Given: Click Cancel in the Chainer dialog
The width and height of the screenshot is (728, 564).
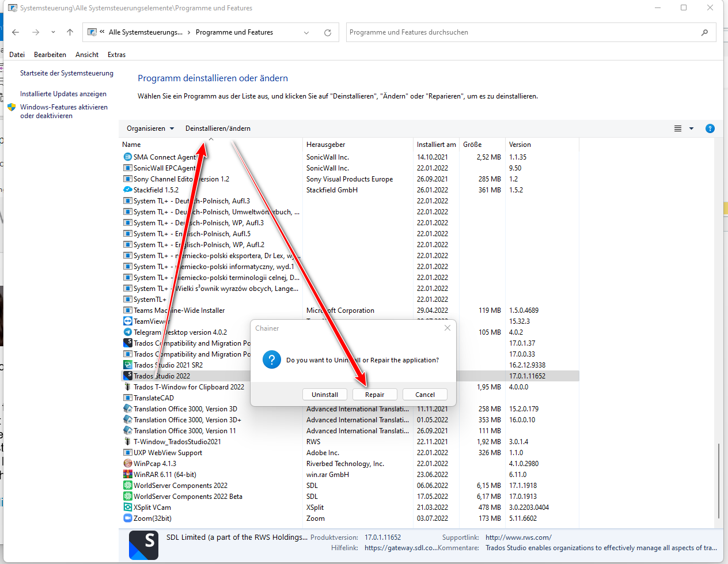Looking at the screenshot, I should tap(425, 395).
